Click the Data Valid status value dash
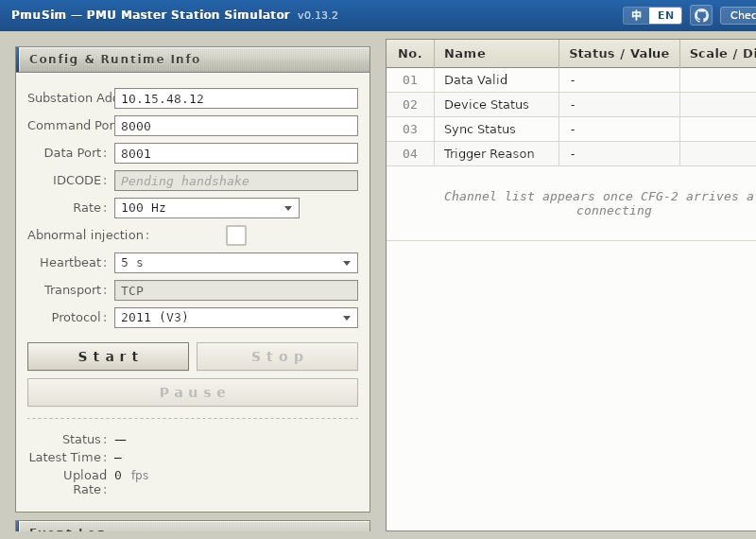 tap(573, 80)
